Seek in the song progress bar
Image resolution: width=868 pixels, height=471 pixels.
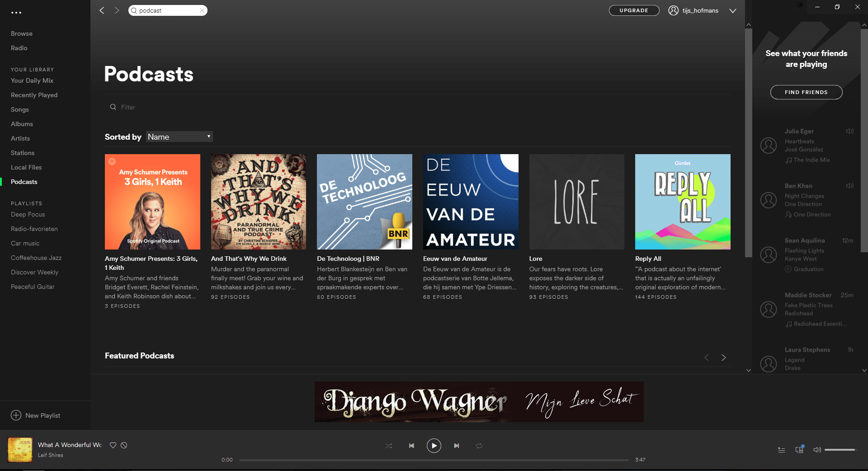434,460
